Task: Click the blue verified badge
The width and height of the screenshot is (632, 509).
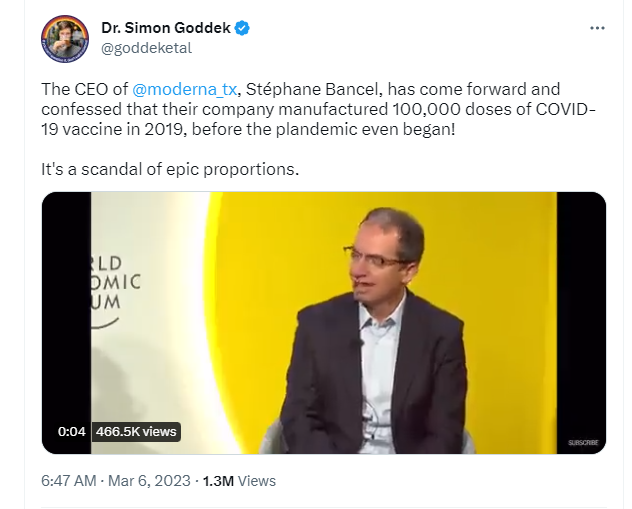Action: [x=243, y=28]
